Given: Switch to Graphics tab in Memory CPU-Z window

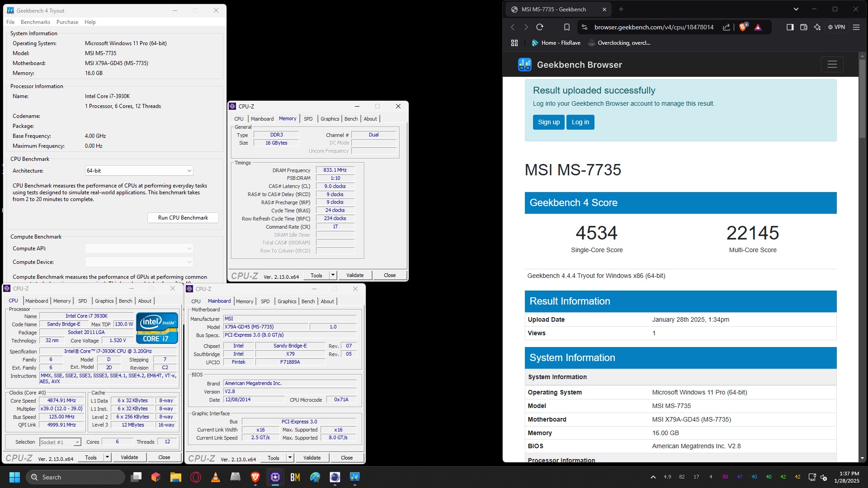Looking at the screenshot, I should click(x=330, y=119).
